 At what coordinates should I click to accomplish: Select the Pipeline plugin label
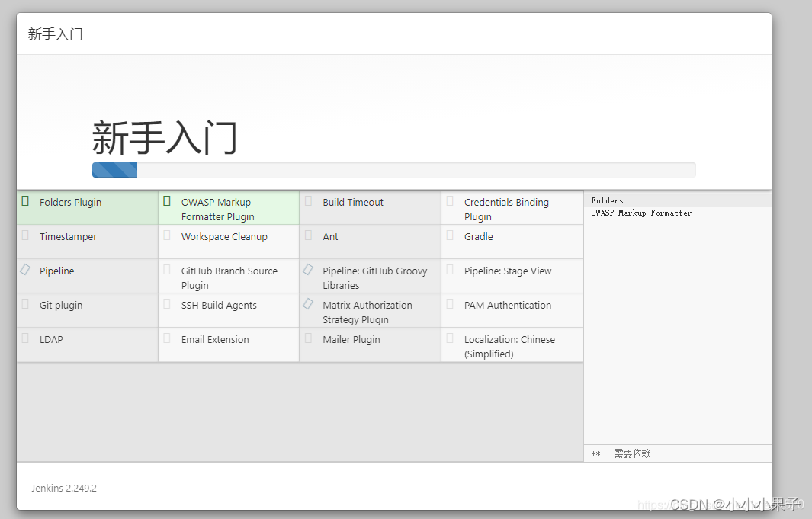(x=57, y=271)
